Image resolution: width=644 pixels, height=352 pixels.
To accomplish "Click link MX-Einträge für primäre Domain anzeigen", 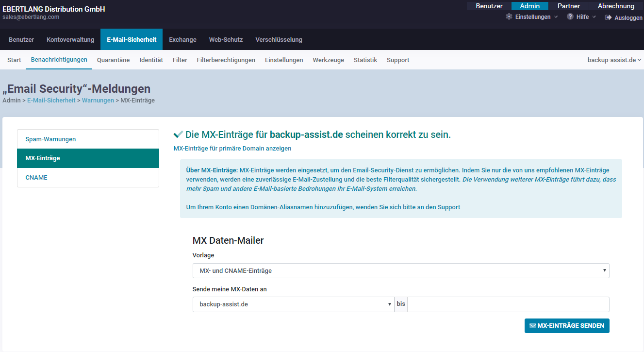I will pyautogui.click(x=232, y=149).
